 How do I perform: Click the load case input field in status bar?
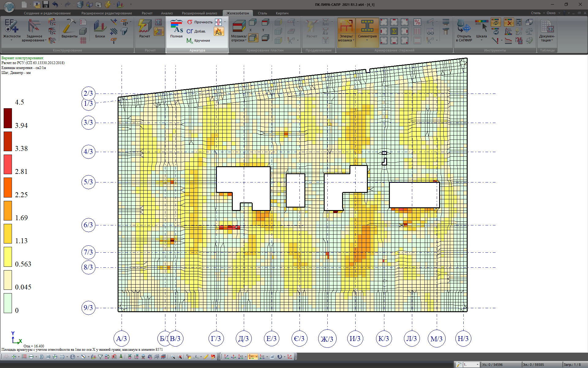469,365
